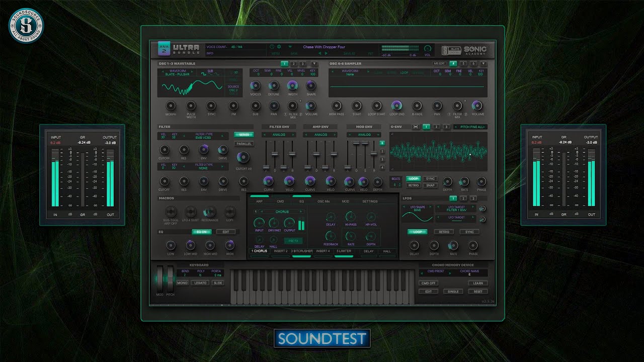
Task: Toggle G-ENV SNAP button
Action: pyautogui.click(x=430, y=185)
